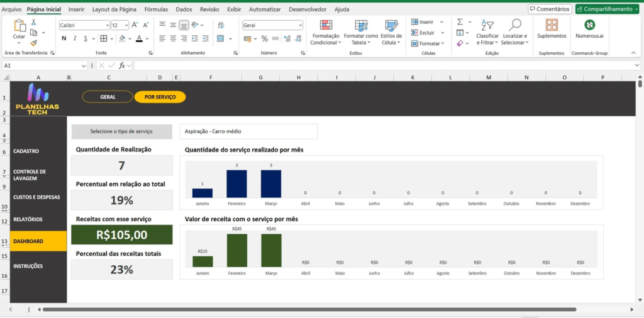Click the Compartilhamento button
The image size is (644, 318).
(607, 9)
